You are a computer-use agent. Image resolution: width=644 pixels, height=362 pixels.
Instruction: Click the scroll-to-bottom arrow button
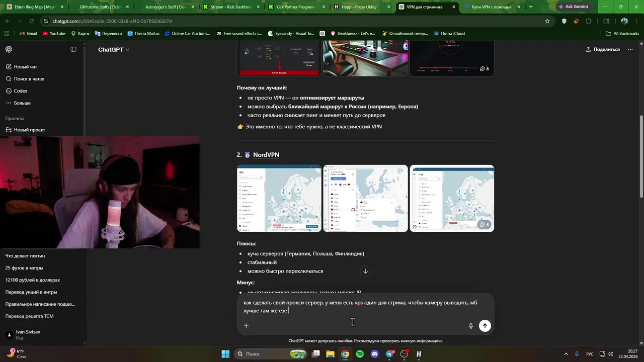point(366,271)
